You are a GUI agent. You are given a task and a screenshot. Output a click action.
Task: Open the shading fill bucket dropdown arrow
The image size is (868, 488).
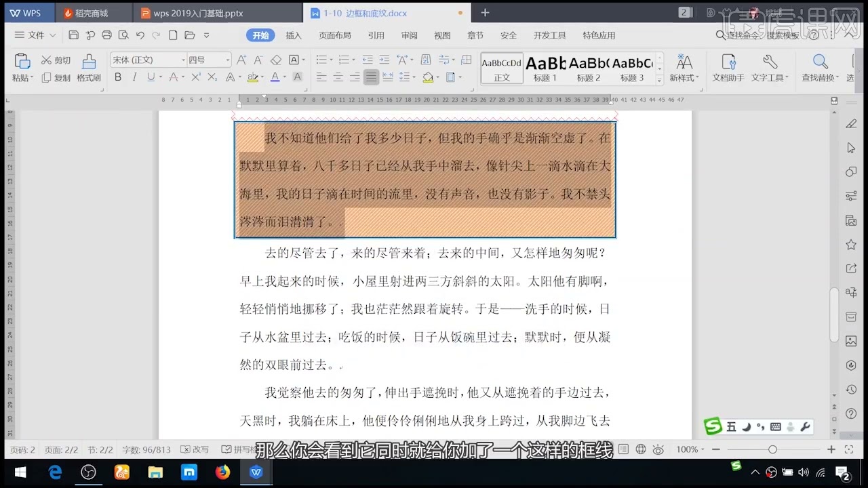click(x=437, y=78)
